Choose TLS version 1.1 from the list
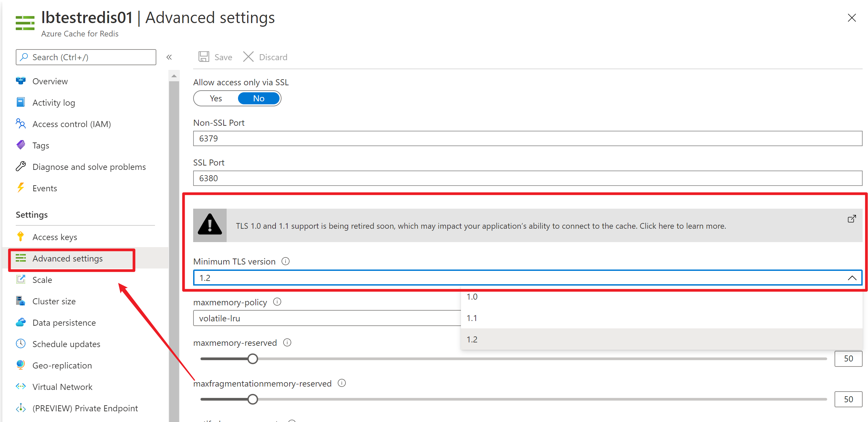Viewport: 868px width, 422px height. 661,318
